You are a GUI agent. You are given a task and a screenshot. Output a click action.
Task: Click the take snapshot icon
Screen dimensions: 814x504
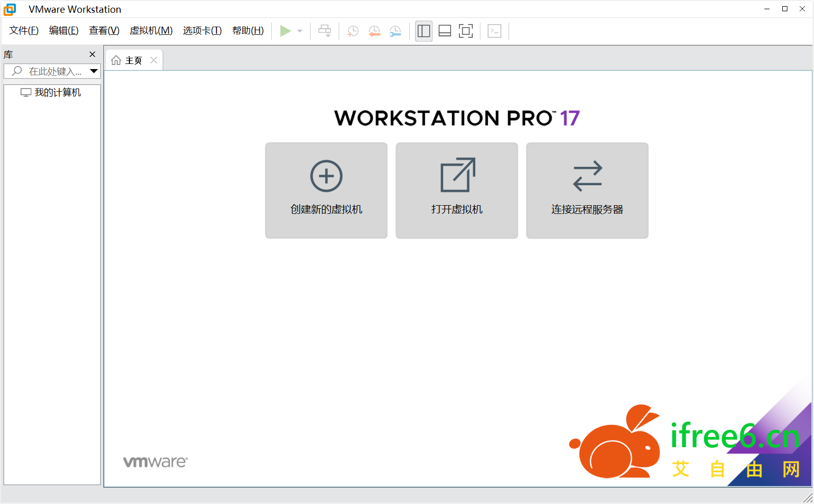[x=353, y=31]
